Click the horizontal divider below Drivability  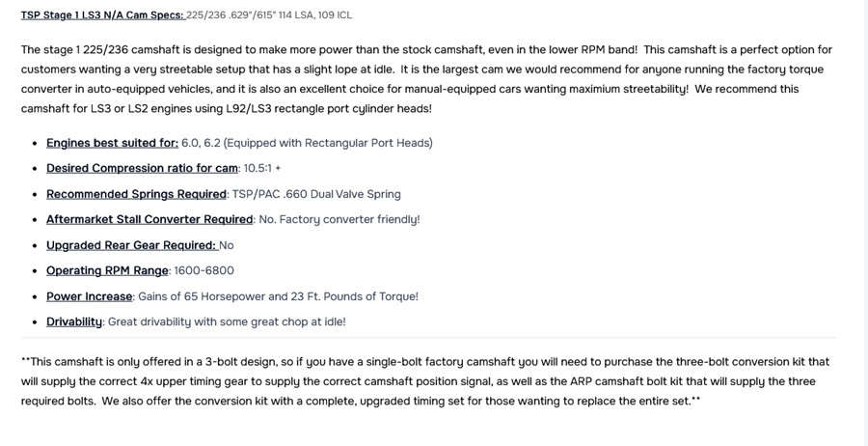pyautogui.click(x=428, y=338)
